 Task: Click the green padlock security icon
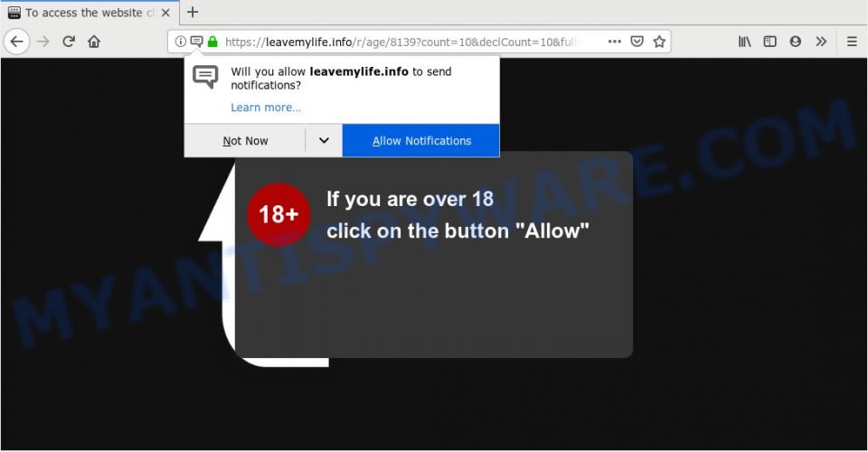coord(212,42)
